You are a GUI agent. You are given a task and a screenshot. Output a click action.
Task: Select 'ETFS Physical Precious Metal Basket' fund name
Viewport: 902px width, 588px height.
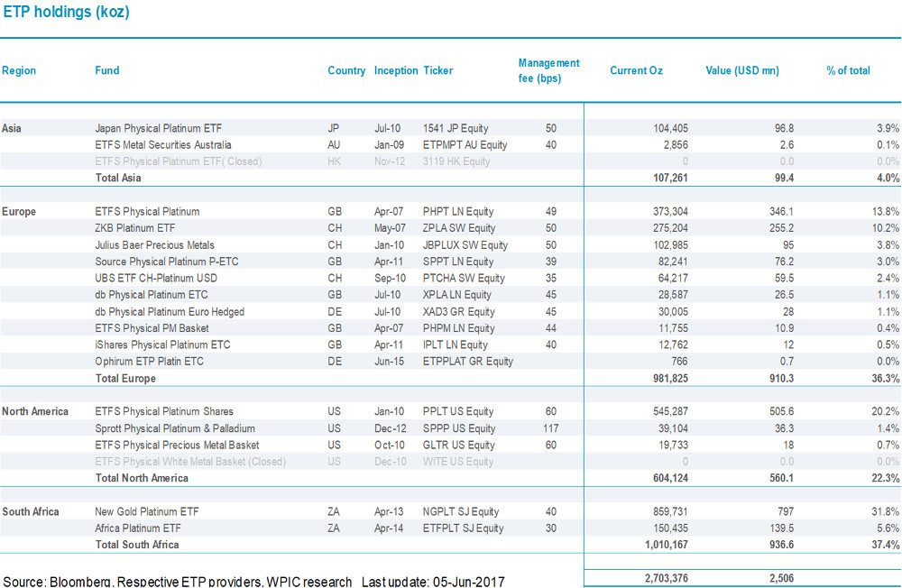(x=177, y=446)
